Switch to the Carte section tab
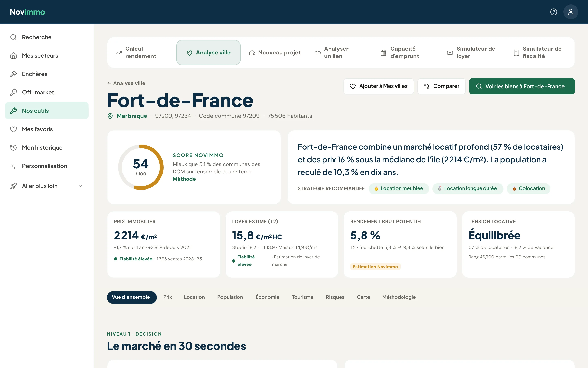588x368 pixels. pyautogui.click(x=363, y=297)
